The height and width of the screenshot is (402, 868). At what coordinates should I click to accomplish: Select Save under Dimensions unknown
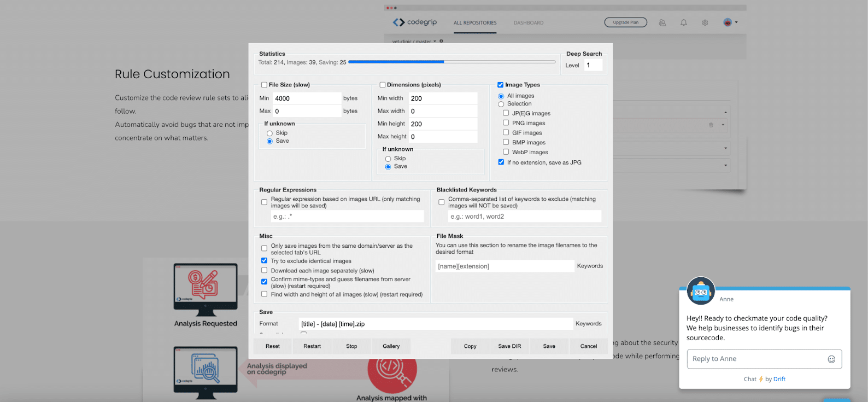(x=388, y=167)
